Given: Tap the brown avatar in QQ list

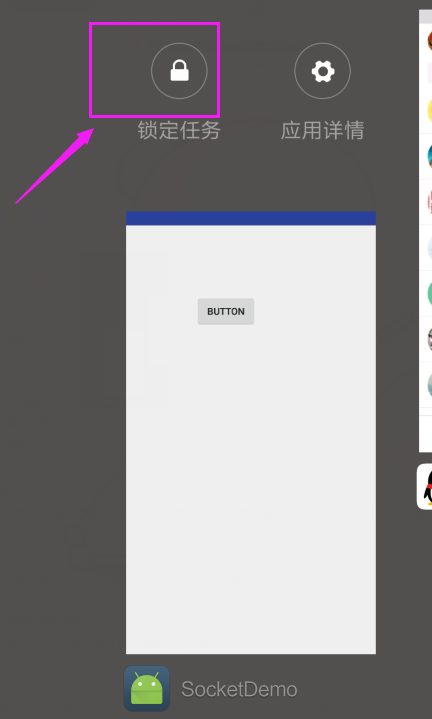Looking at the screenshot, I should tap(430, 339).
